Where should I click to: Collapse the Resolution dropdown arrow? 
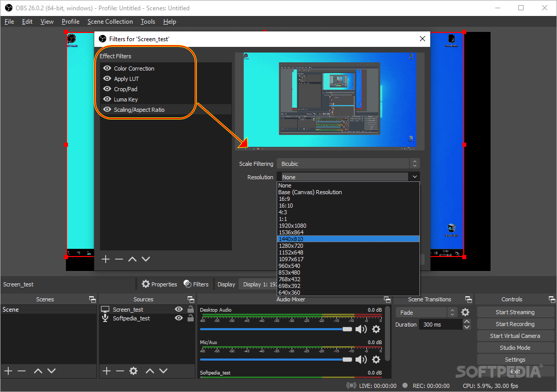point(415,177)
